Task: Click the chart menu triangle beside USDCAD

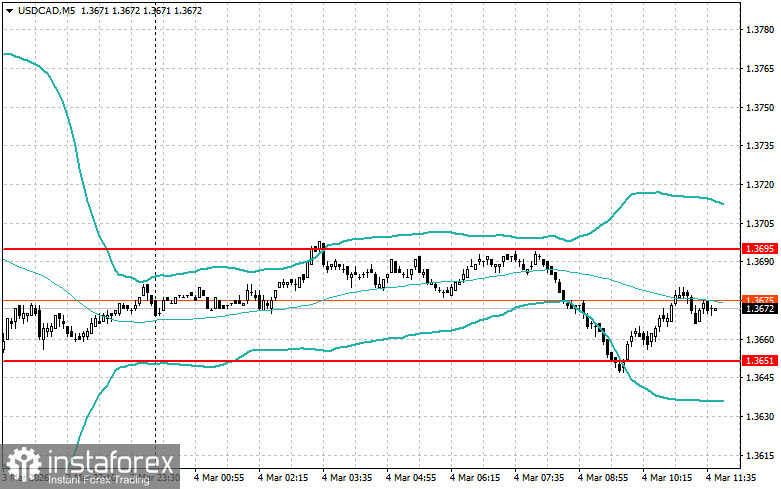Action: coord(9,11)
